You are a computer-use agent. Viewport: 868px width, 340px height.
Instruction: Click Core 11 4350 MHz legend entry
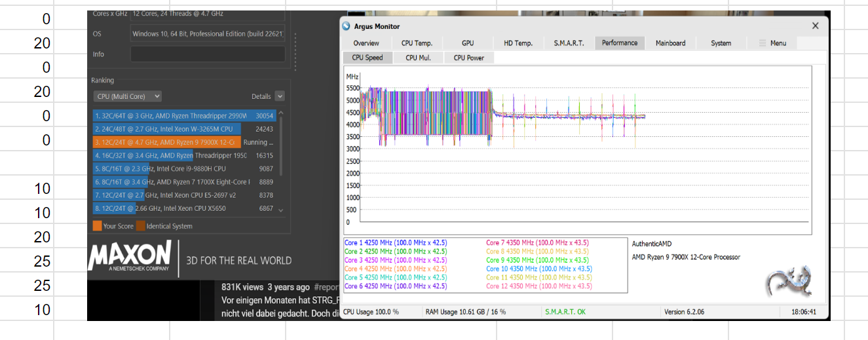tap(538, 277)
